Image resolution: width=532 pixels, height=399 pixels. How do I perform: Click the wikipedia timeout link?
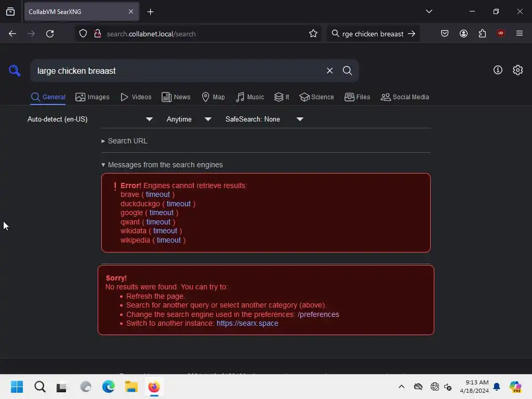(x=169, y=240)
